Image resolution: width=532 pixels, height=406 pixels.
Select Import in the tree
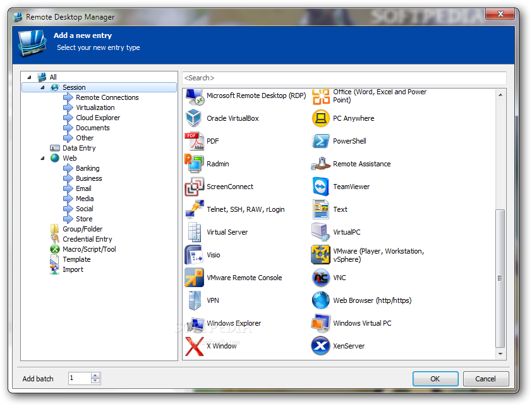(73, 269)
